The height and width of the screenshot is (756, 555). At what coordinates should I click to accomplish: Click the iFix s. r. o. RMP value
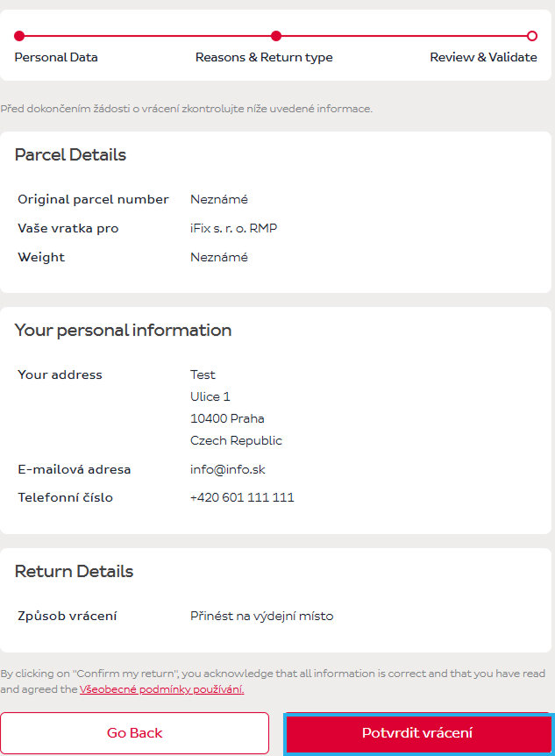tap(234, 229)
